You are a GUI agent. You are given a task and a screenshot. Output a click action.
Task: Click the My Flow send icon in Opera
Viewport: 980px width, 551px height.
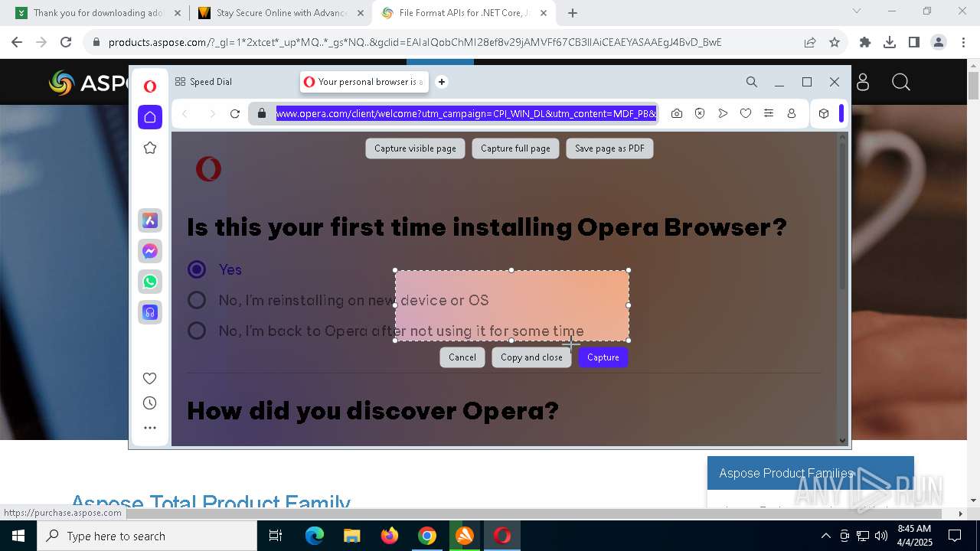click(x=723, y=113)
